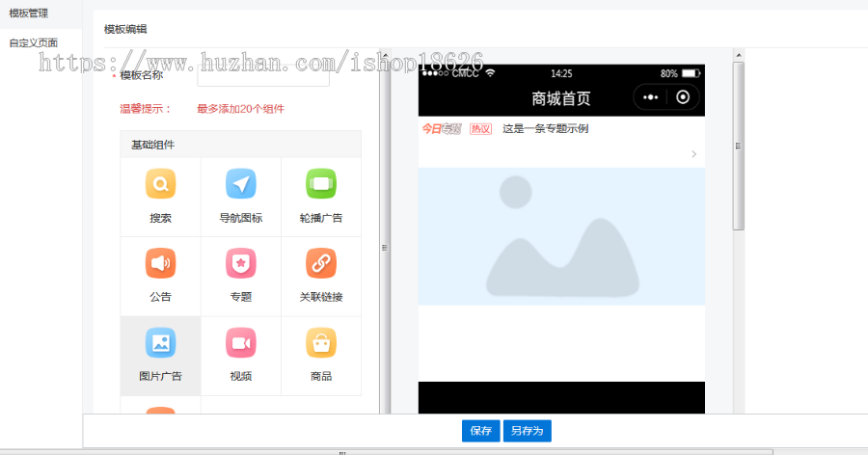Click the 商城首页 title in preview header

[x=560, y=98]
